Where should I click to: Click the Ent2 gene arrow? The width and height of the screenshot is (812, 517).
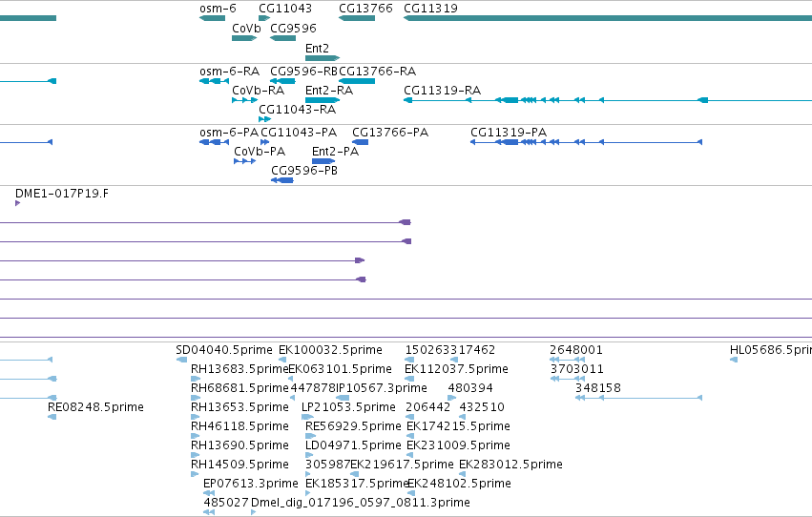coord(323,58)
